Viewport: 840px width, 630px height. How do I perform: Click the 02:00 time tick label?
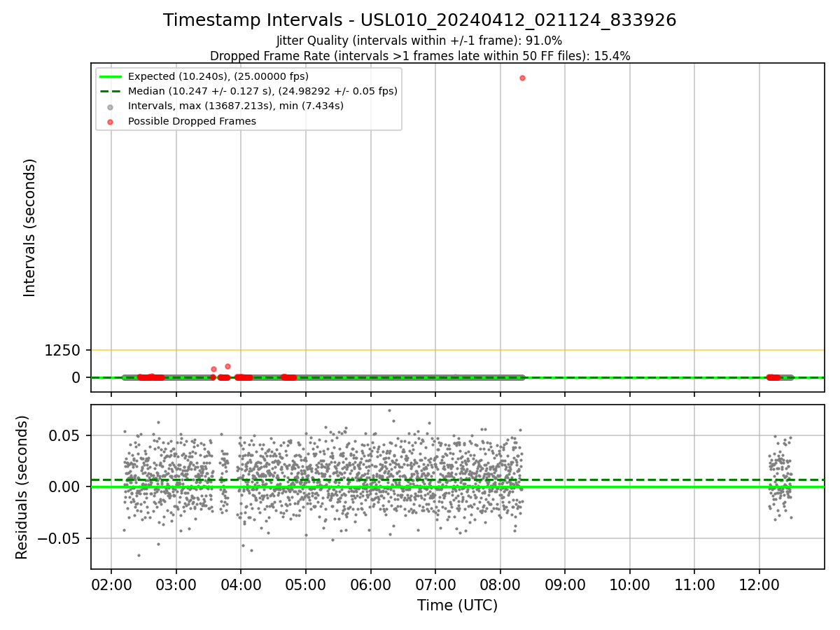click(x=111, y=583)
